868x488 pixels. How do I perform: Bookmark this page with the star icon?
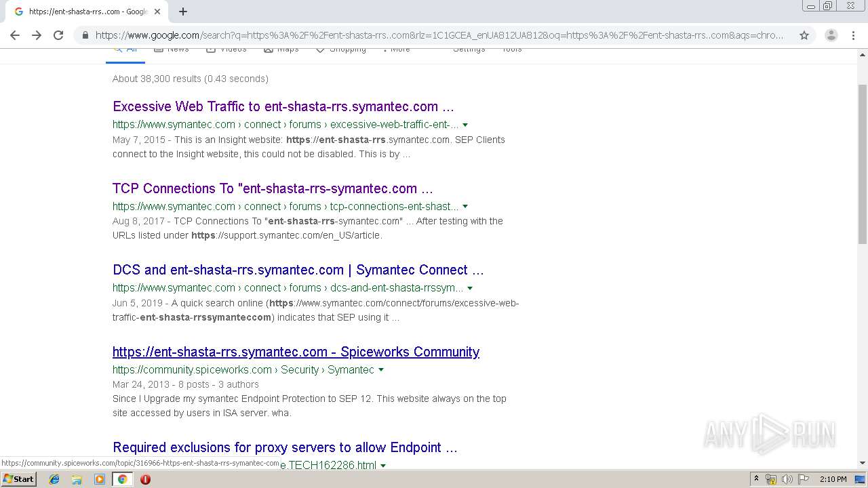pyautogui.click(x=804, y=35)
